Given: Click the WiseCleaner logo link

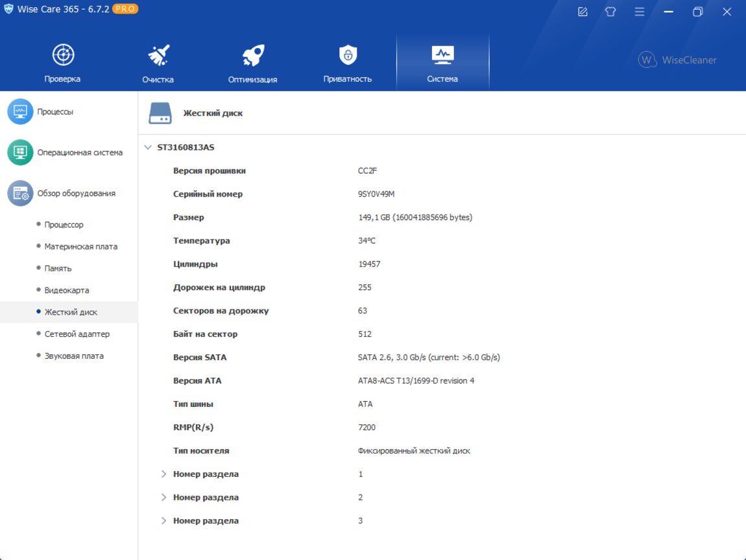Looking at the screenshot, I should tap(677, 60).
